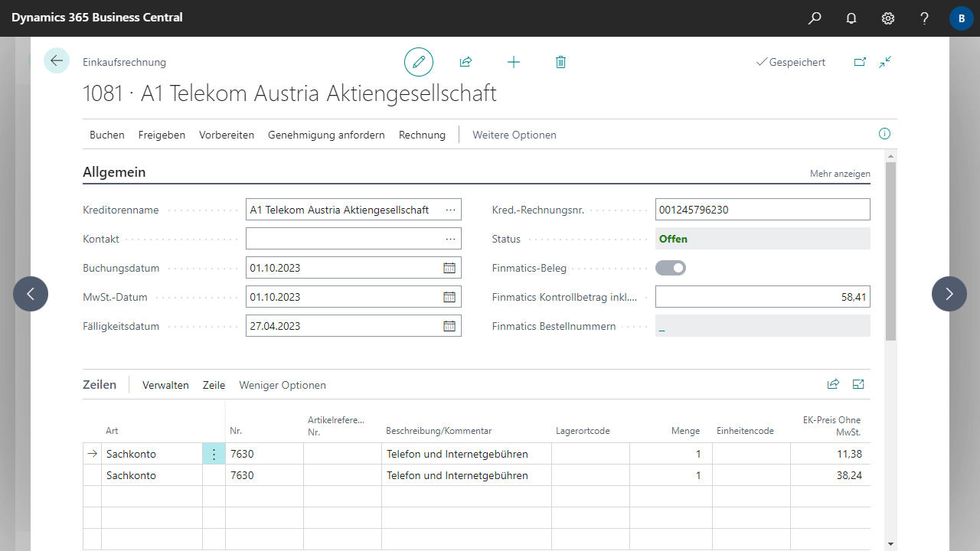Image resolution: width=980 pixels, height=551 pixels.
Task: Open Zeile menu in lines section
Action: click(x=214, y=385)
